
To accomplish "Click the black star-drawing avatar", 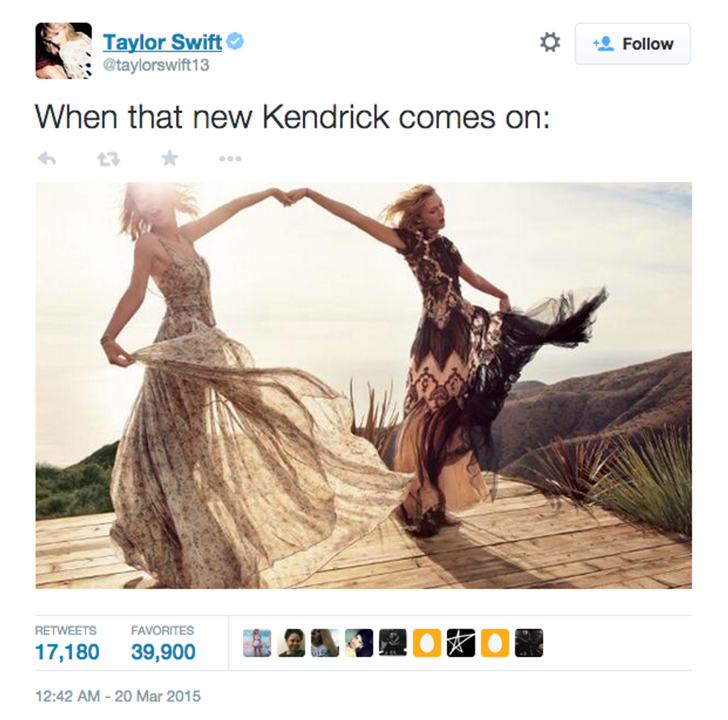I will [x=461, y=643].
